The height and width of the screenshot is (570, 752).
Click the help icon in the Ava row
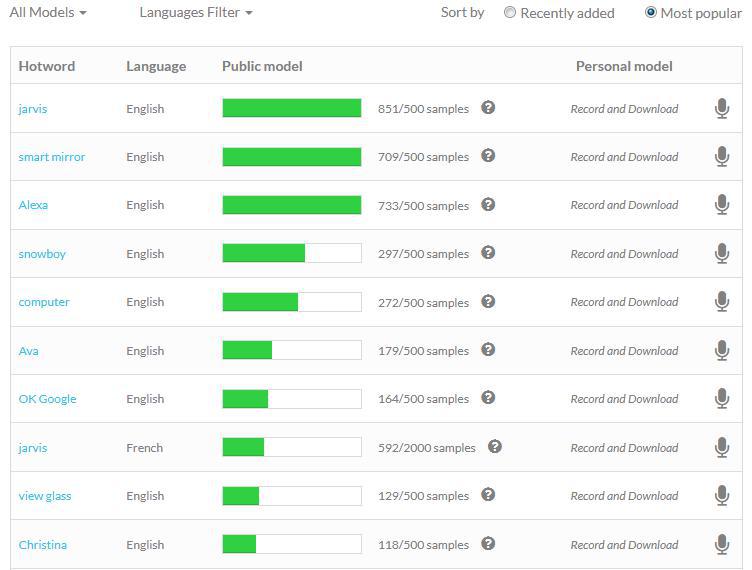pyautogui.click(x=488, y=350)
